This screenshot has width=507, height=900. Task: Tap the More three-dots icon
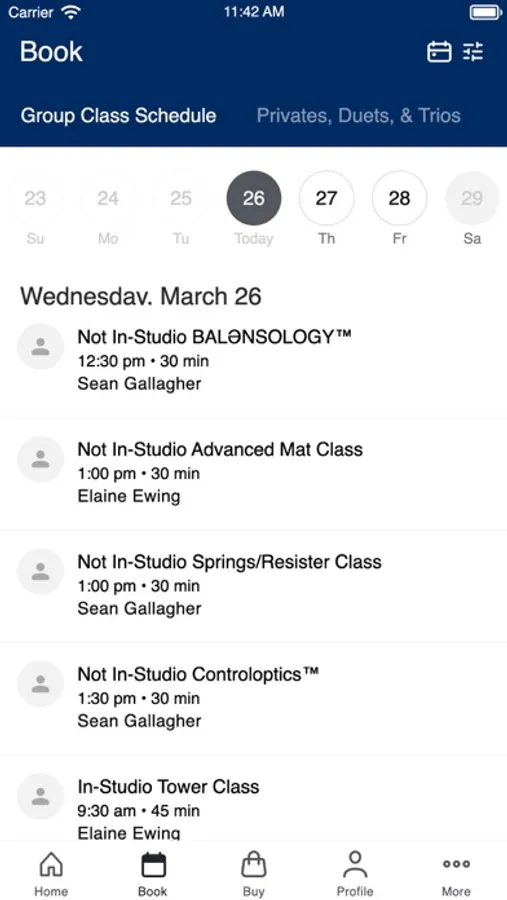(456, 863)
